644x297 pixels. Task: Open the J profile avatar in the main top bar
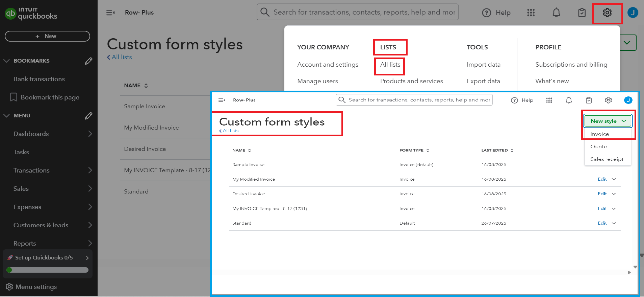[x=633, y=13]
